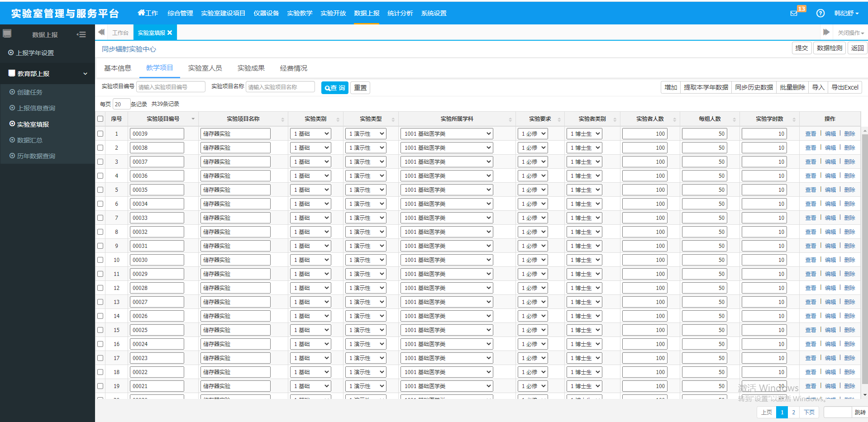Click 查看 link for row 00031
The height and width of the screenshot is (422, 868).
811,246
